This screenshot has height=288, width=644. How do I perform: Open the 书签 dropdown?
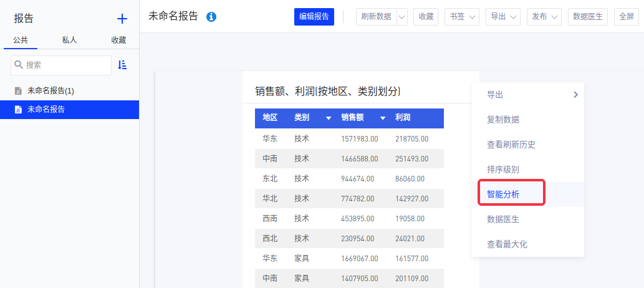461,17
